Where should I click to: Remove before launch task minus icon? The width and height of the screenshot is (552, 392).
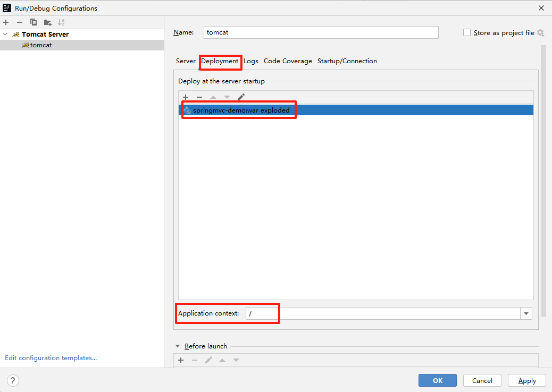pos(195,360)
